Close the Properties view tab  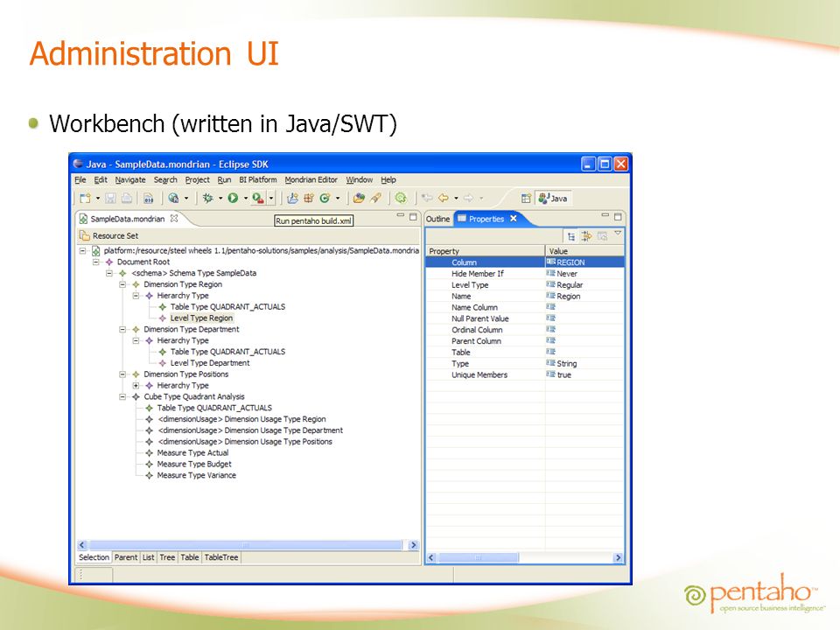pos(514,219)
